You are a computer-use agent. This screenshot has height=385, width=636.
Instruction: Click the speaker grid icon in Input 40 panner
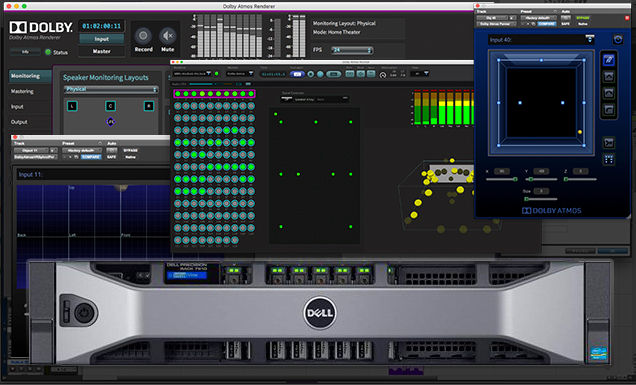pyautogui.click(x=608, y=159)
